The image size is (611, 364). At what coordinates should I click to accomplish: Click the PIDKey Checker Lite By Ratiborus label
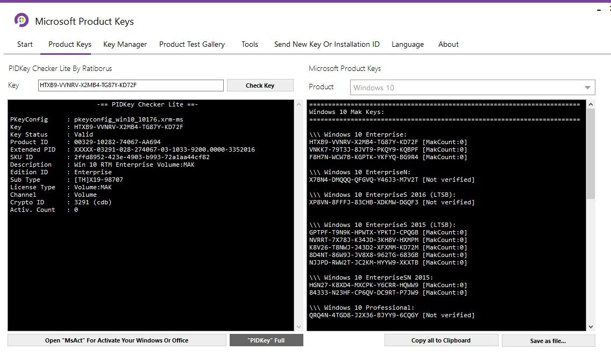point(60,69)
